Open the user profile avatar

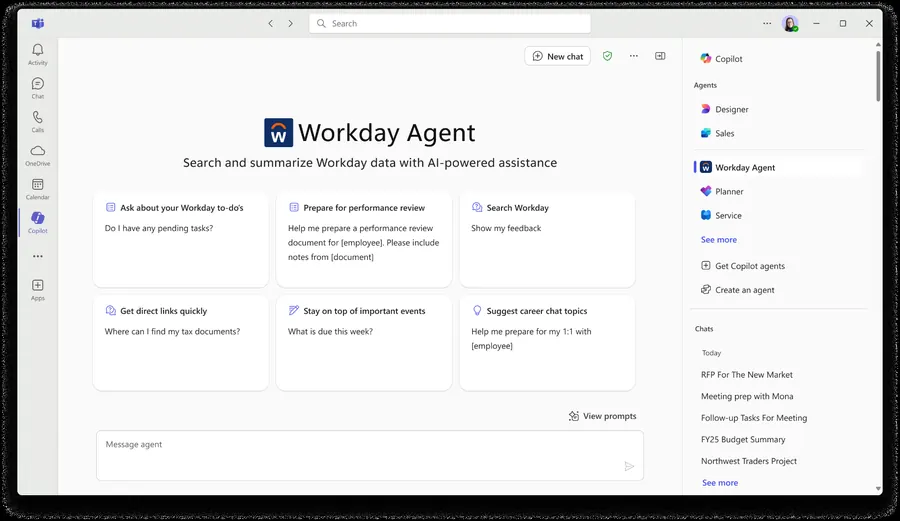pos(790,24)
